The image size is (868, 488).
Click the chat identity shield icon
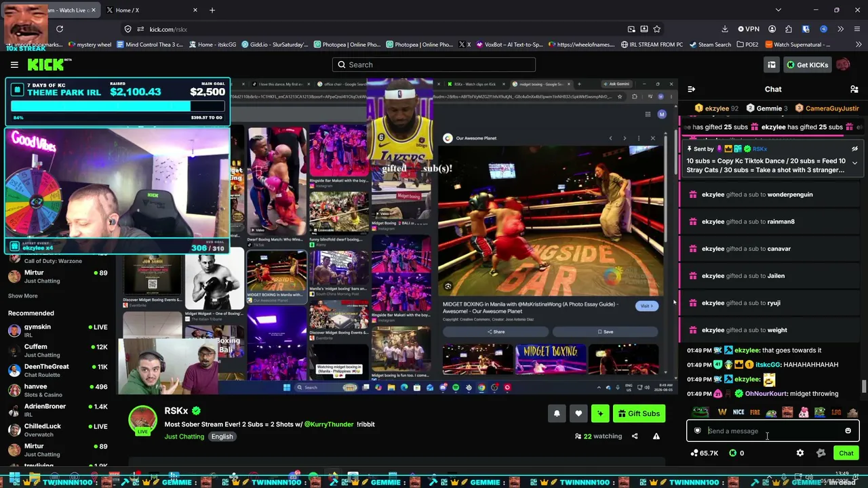[697, 431]
